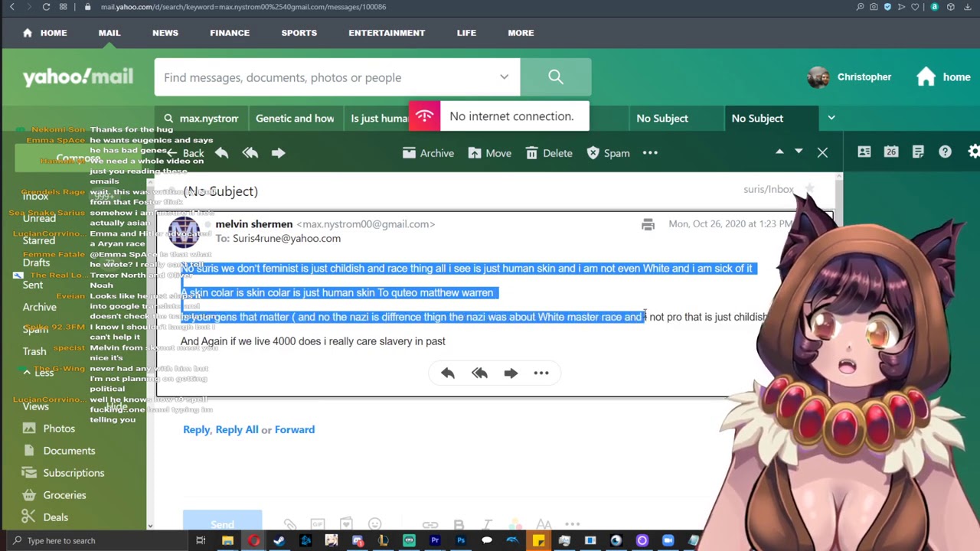Close the open email with X
Screen dimensions: 980x551
pyautogui.click(x=822, y=152)
